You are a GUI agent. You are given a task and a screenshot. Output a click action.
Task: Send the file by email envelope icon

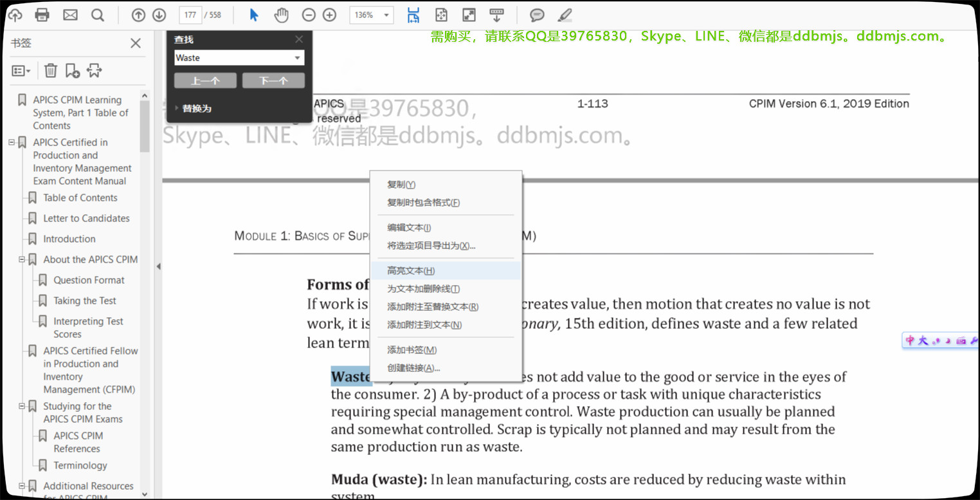[x=70, y=15]
